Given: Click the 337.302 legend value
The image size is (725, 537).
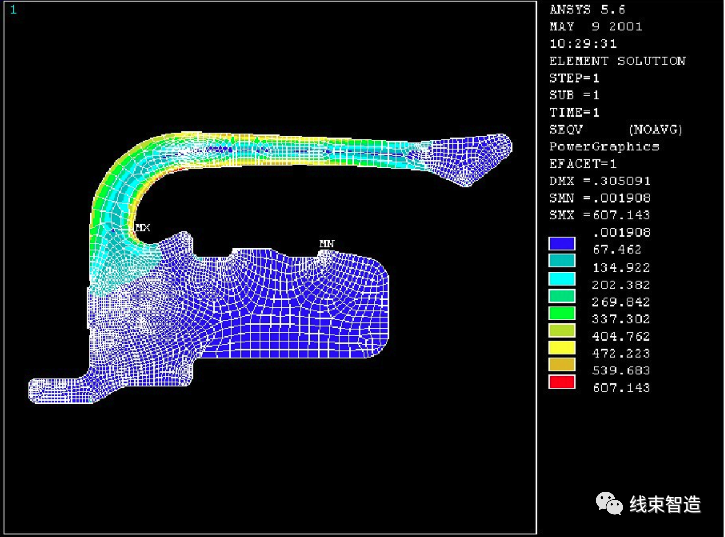Looking at the screenshot, I should tap(621, 319).
